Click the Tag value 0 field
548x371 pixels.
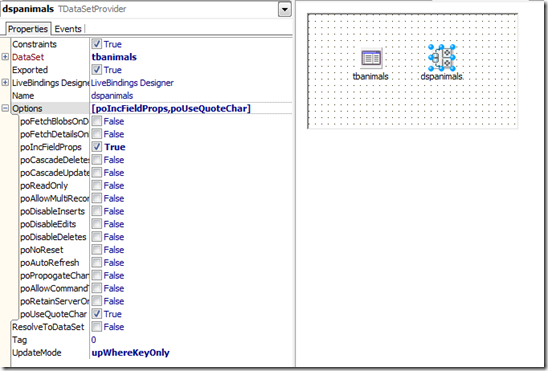tap(191, 340)
